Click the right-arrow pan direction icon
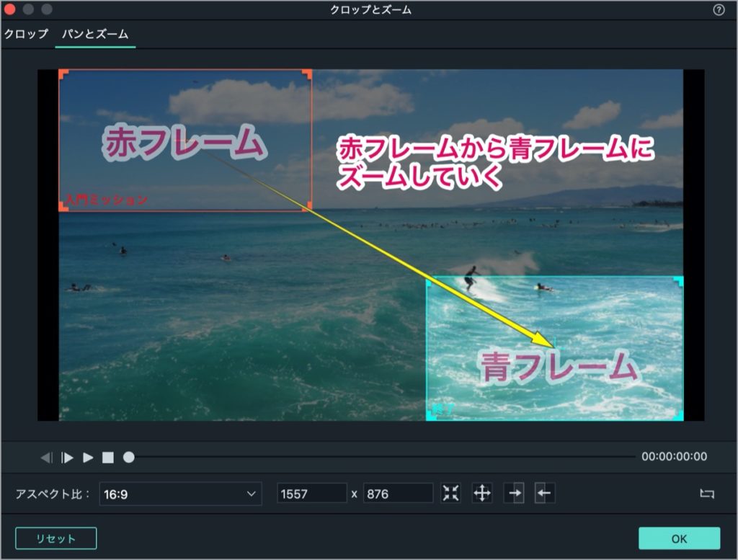The image size is (738, 560). (514, 494)
